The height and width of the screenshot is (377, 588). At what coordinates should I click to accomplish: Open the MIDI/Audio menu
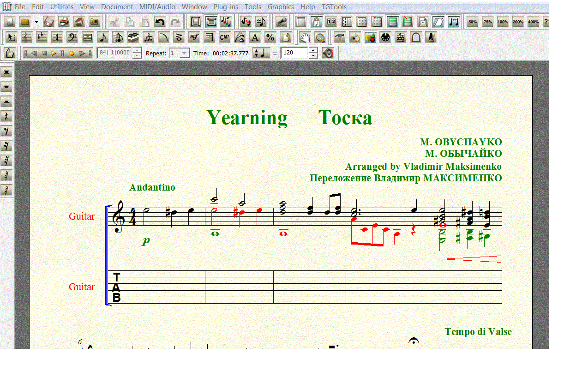(158, 7)
